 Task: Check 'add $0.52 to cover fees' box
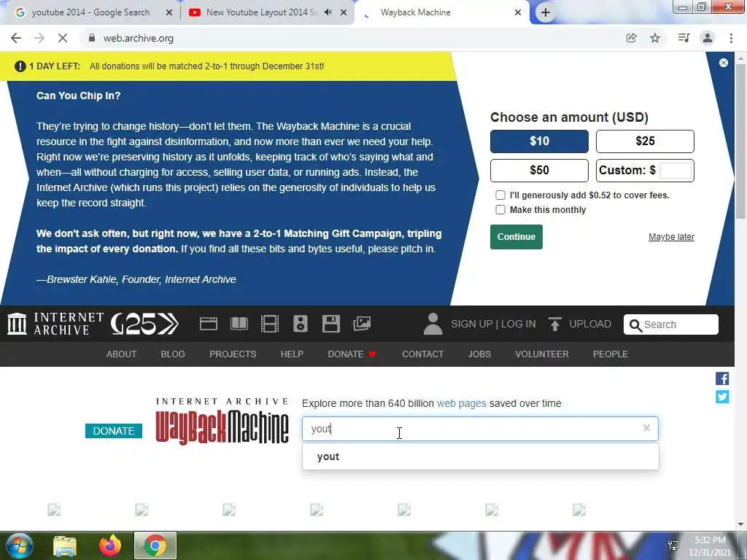pos(500,195)
